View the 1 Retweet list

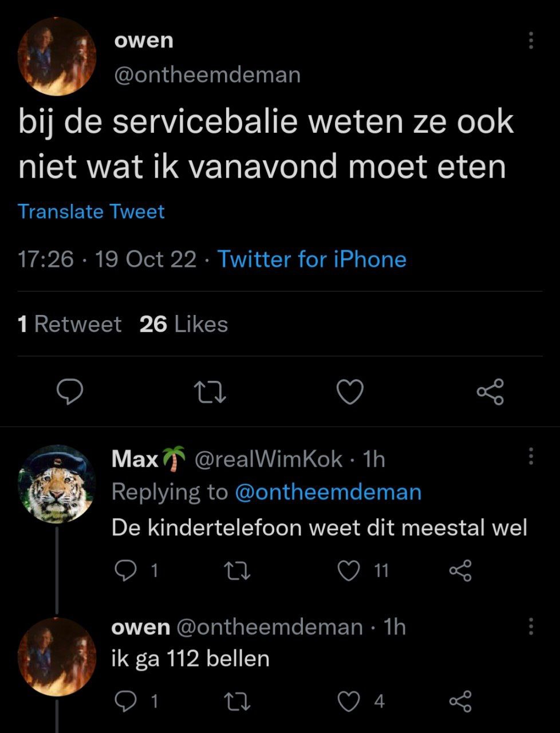[69, 325]
